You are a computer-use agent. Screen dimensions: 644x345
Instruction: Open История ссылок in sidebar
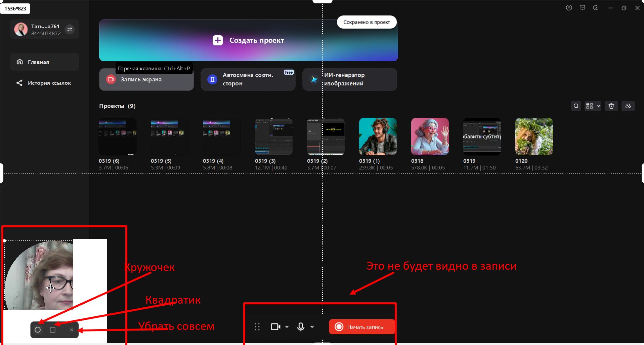pos(44,83)
